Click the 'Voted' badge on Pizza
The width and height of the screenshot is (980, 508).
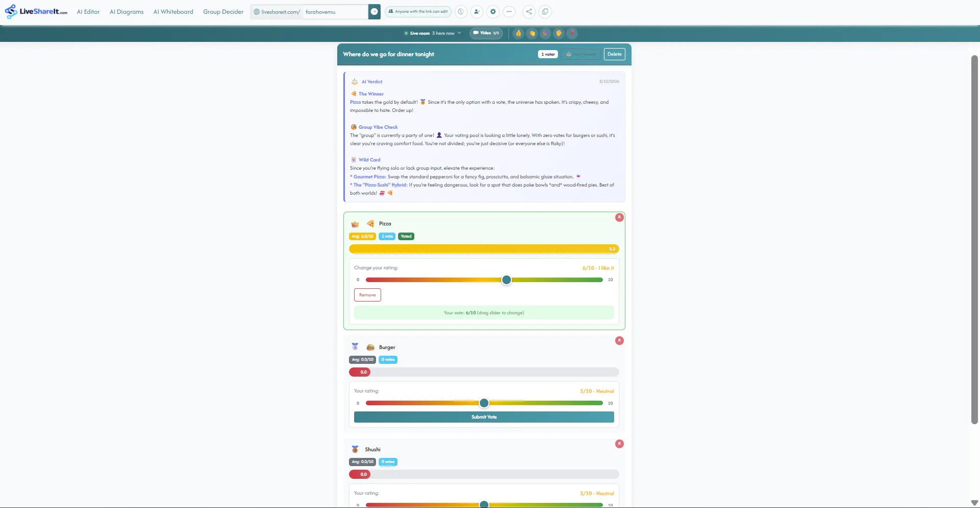406,236
